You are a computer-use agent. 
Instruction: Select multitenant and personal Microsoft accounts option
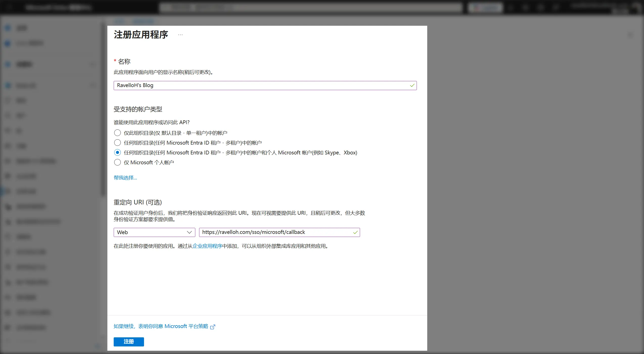(117, 153)
